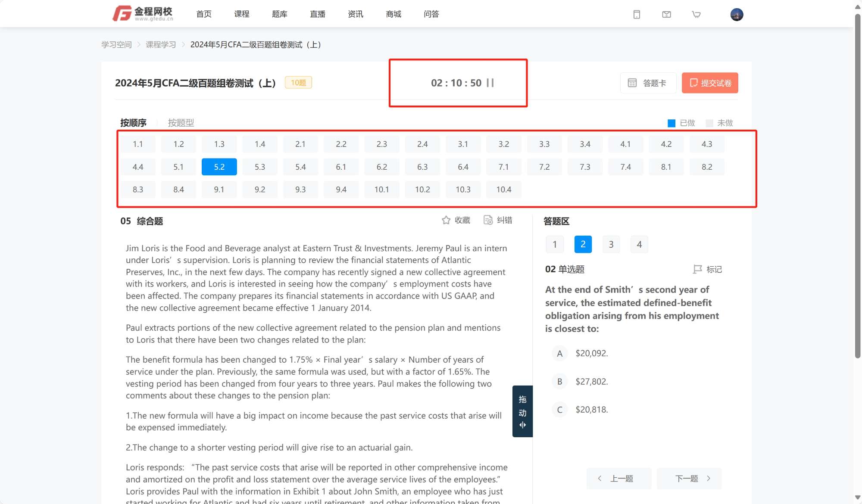This screenshot has width=862, height=504.
Task: Open the shopping cart icon
Action: 696,15
